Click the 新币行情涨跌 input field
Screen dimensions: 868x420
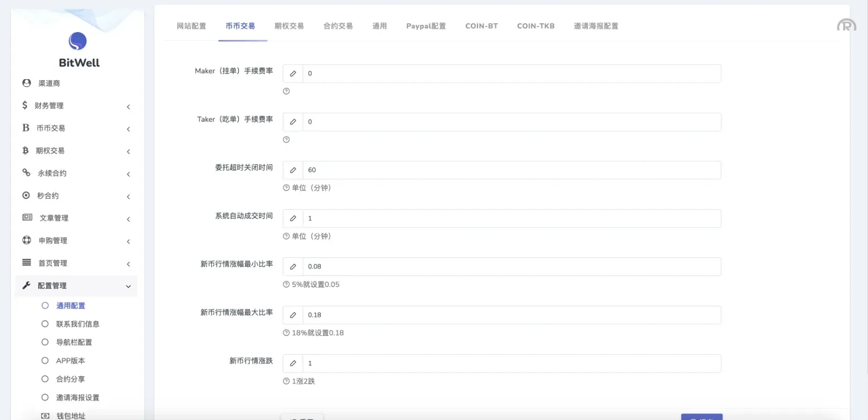[x=512, y=364]
